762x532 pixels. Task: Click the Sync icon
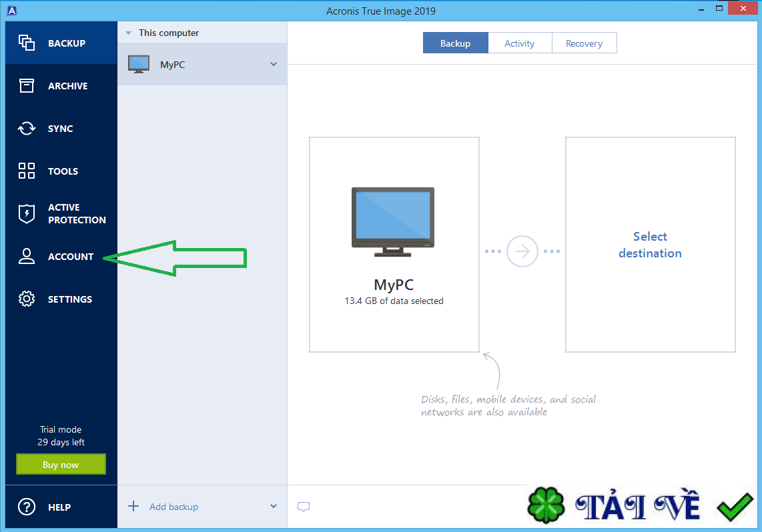pos(27,128)
